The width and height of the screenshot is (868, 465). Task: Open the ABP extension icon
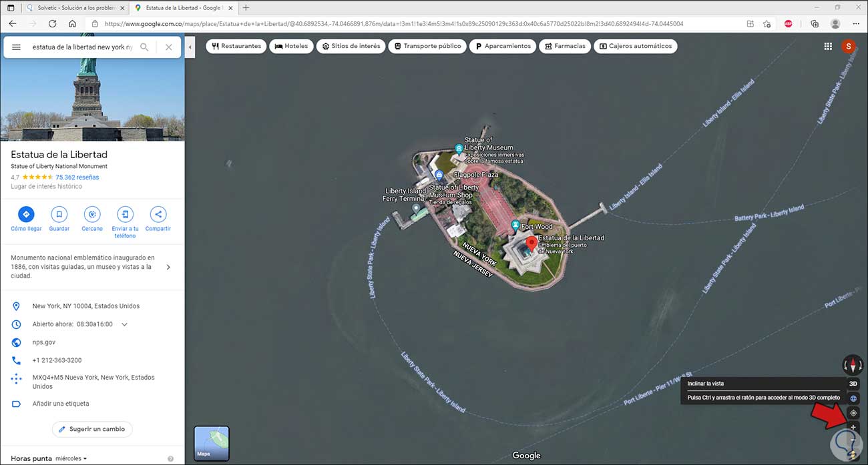click(789, 23)
